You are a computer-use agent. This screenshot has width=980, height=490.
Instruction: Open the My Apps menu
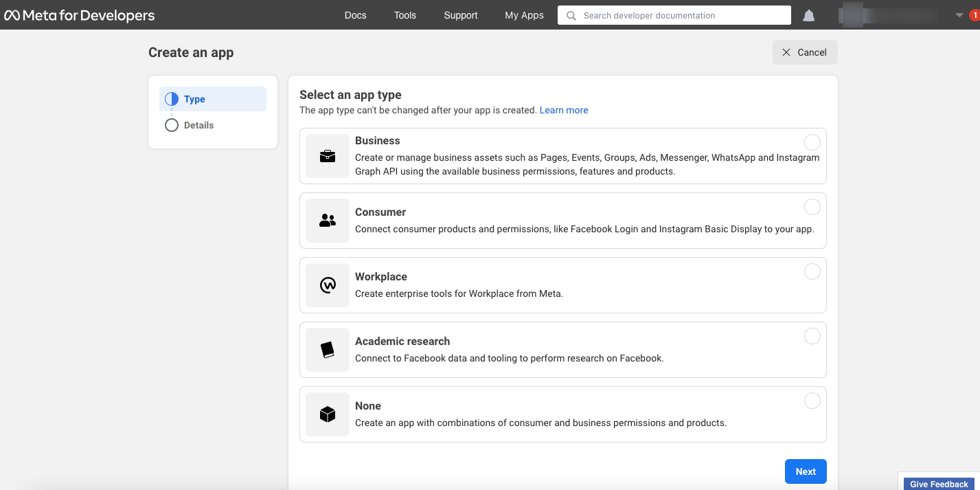click(x=524, y=15)
